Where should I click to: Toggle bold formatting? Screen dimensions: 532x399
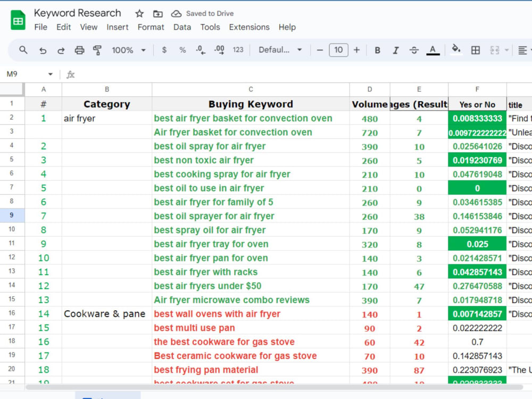377,50
